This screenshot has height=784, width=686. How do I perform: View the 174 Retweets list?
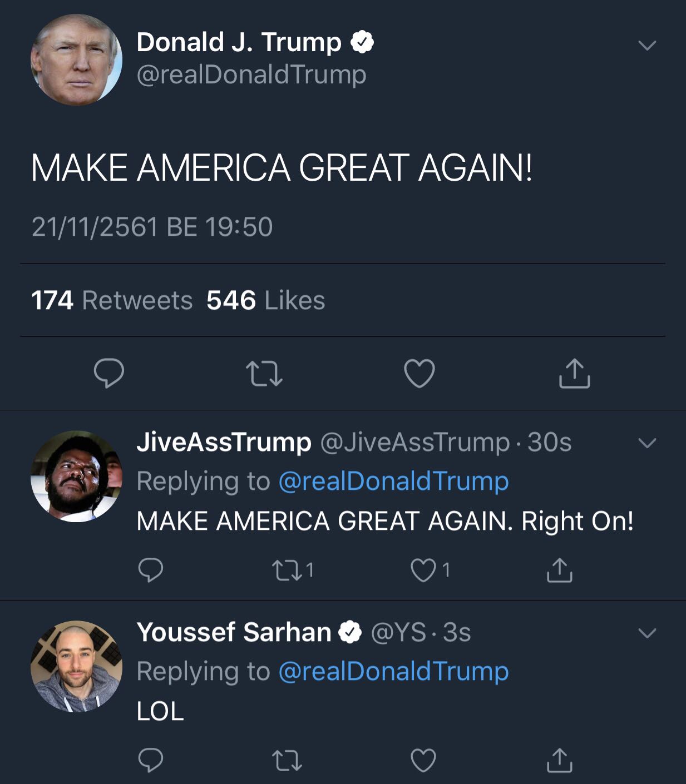pyautogui.click(x=112, y=300)
